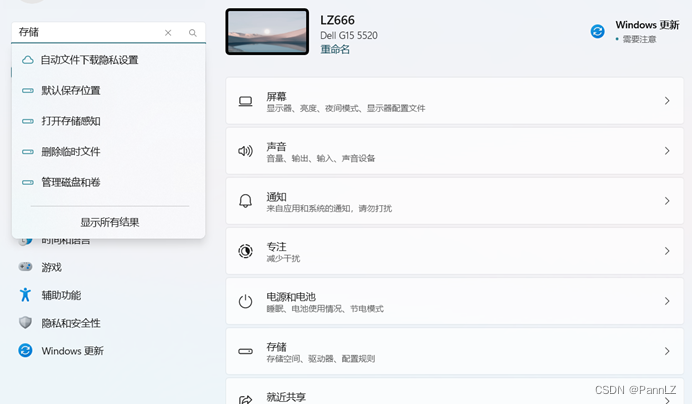692x404 pixels.
Task: Click the speaker sound icon
Action: click(245, 151)
